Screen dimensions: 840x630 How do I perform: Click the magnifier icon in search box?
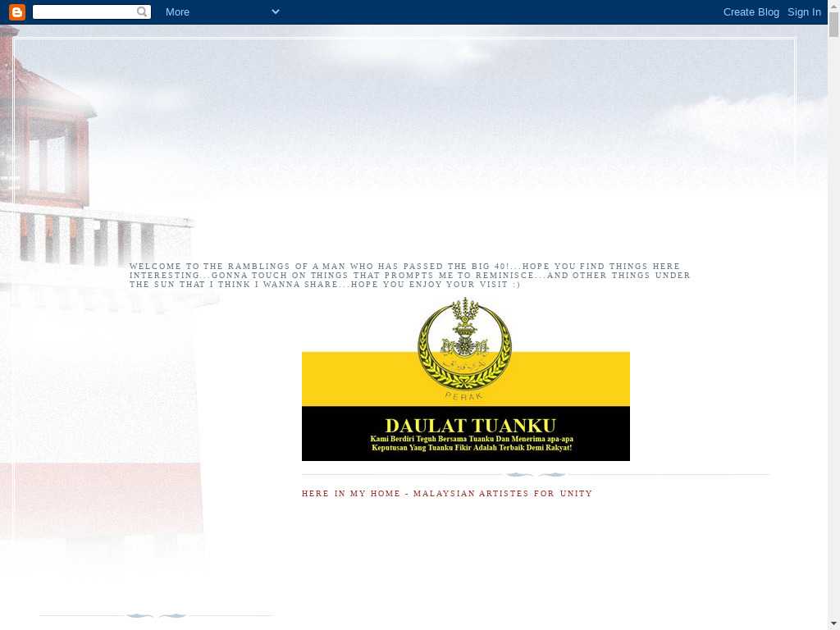click(x=142, y=11)
